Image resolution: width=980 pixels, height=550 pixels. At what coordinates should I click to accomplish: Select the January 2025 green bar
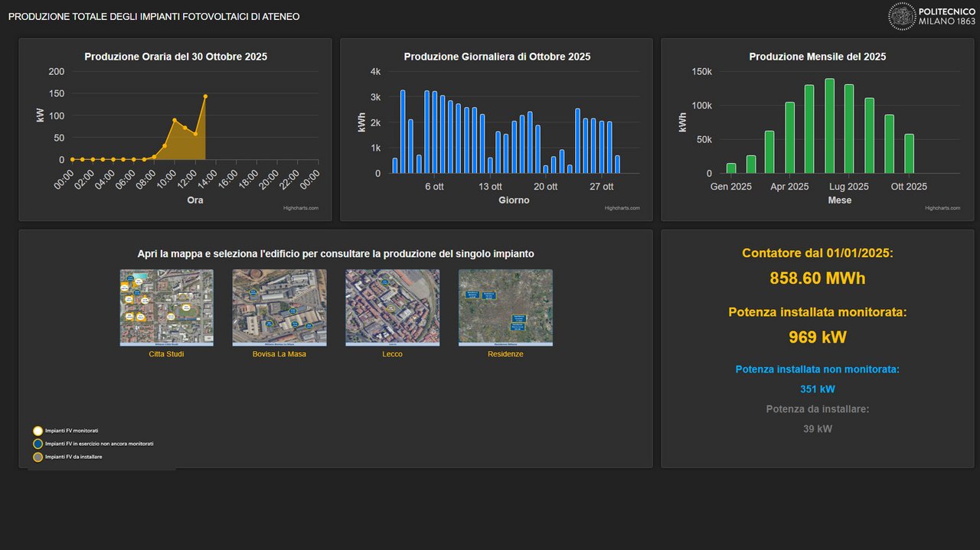(x=731, y=168)
